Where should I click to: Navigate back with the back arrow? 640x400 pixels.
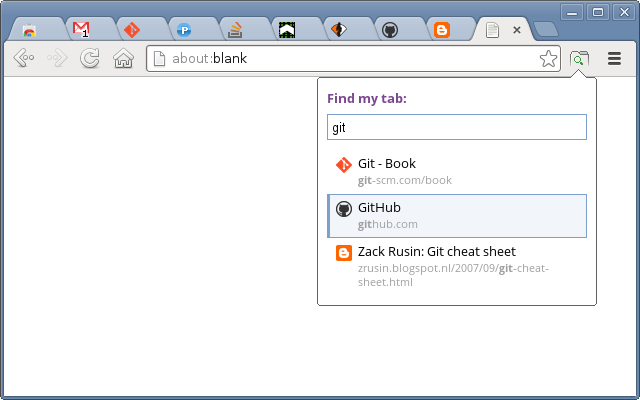[x=24, y=58]
